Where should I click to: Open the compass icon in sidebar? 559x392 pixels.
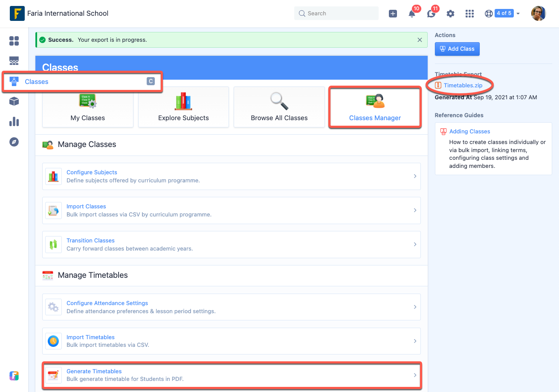pyautogui.click(x=14, y=142)
